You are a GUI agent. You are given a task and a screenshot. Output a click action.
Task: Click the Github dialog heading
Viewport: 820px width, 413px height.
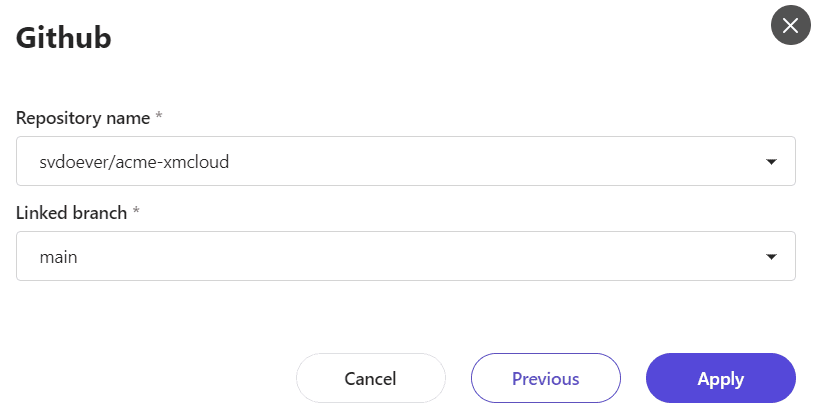pyautogui.click(x=63, y=38)
